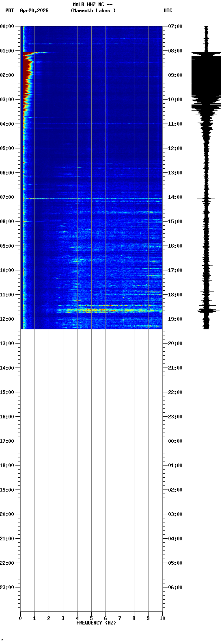Click the '9' frequency axis tick label
The height and width of the screenshot is (644, 224).
(148, 618)
